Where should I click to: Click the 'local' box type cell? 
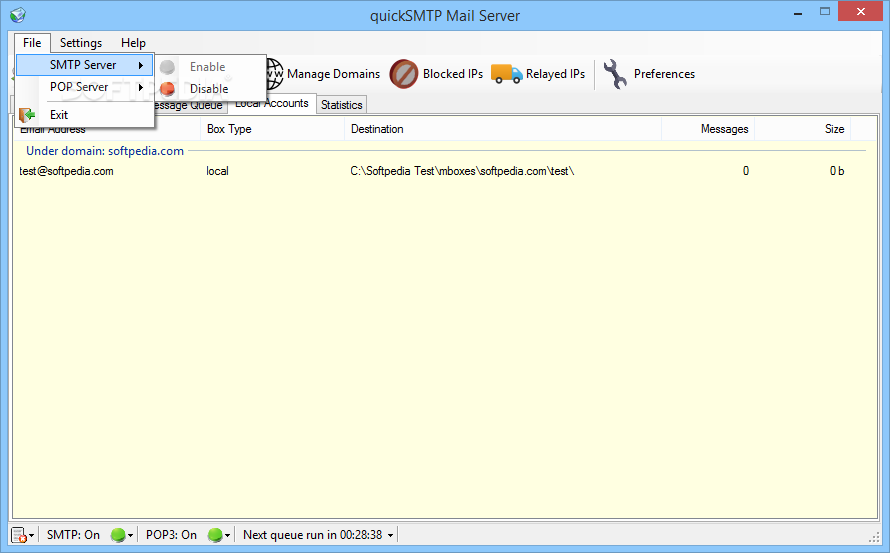coord(217,171)
